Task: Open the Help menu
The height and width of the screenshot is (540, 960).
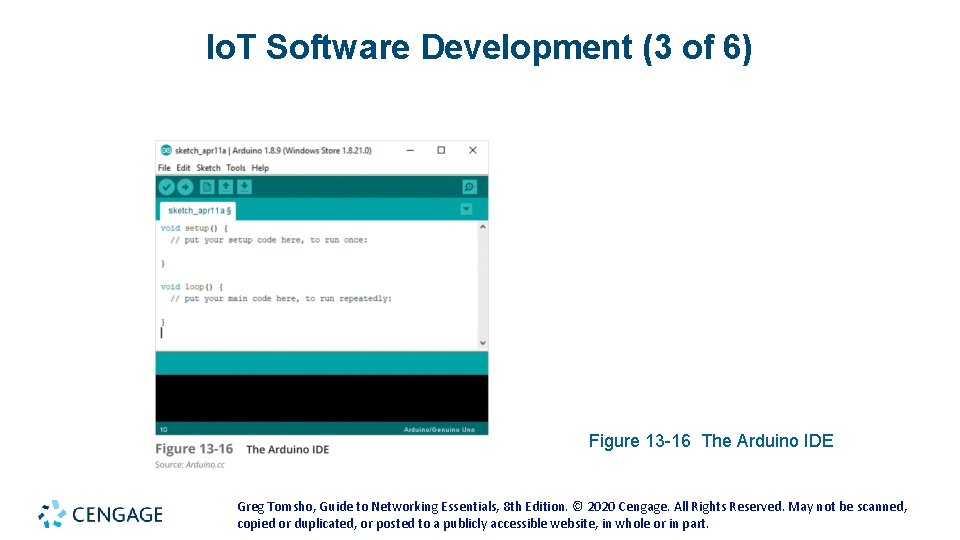Action: point(260,168)
